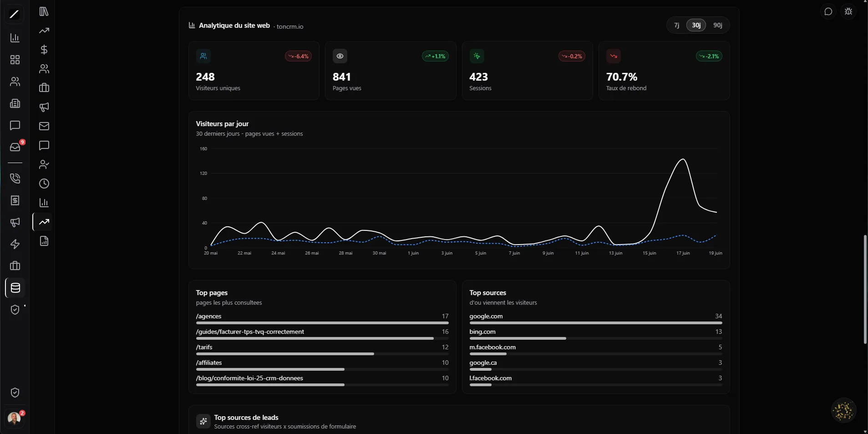The width and height of the screenshot is (868, 434).
Task: Click the toncrm.io domain label
Action: click(x=290, y=26)
